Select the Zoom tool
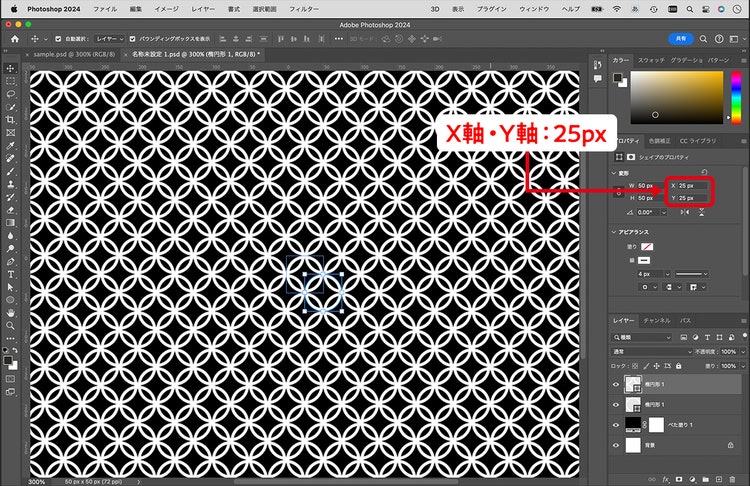The width and height of the screenshot is (750, 486). pos(10,326)
